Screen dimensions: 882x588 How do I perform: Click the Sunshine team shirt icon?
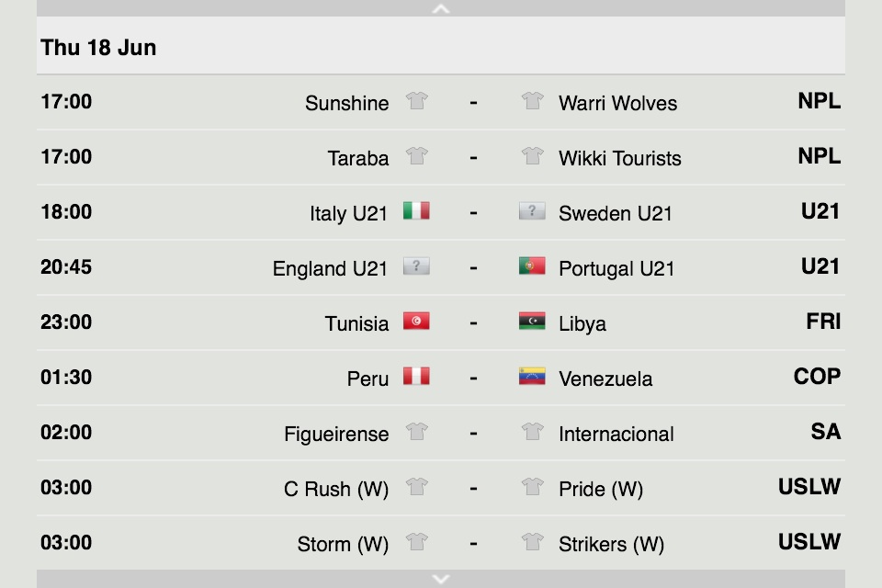417,101
